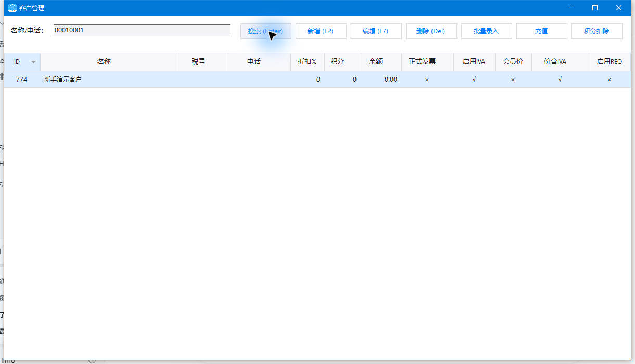
Task: Click 正式发票 cross mark for 新手演示客户
Action: [x=427, y=80]
